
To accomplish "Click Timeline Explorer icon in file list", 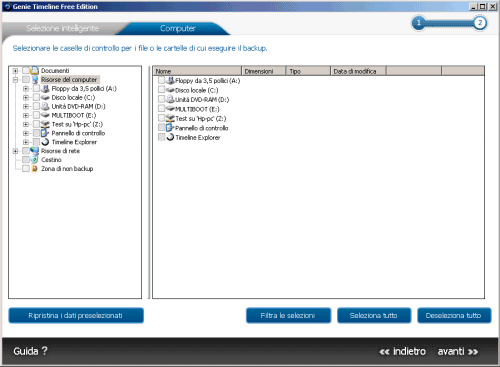I will coord(170,137).
